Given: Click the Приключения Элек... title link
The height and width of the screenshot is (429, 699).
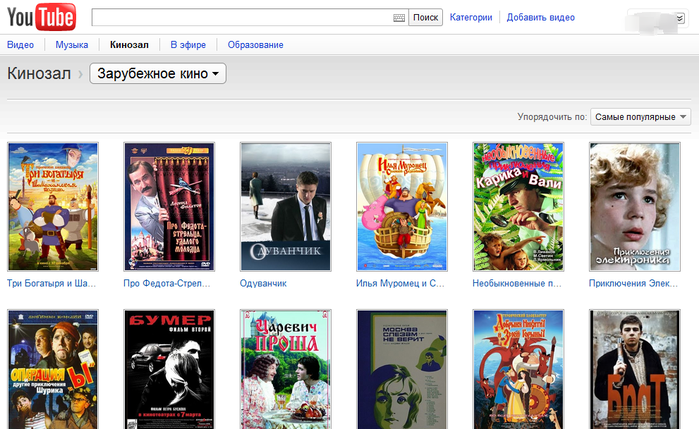Looking at the screenshot, I should pyautogui.click(x=633, y=283).
